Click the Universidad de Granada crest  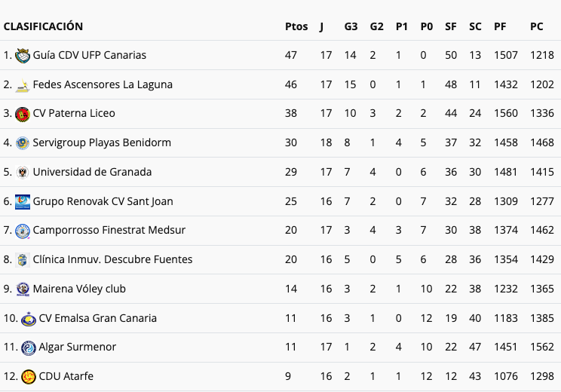tap(23, 173)
